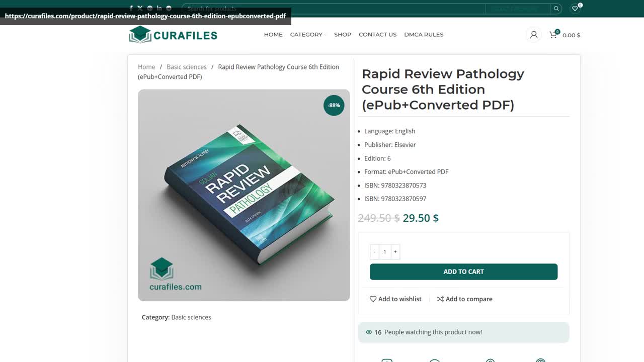The height and width of the screenshot is (362, 644).
Task: Open the Pinterest social icon
Action: [x=149, y=8]
